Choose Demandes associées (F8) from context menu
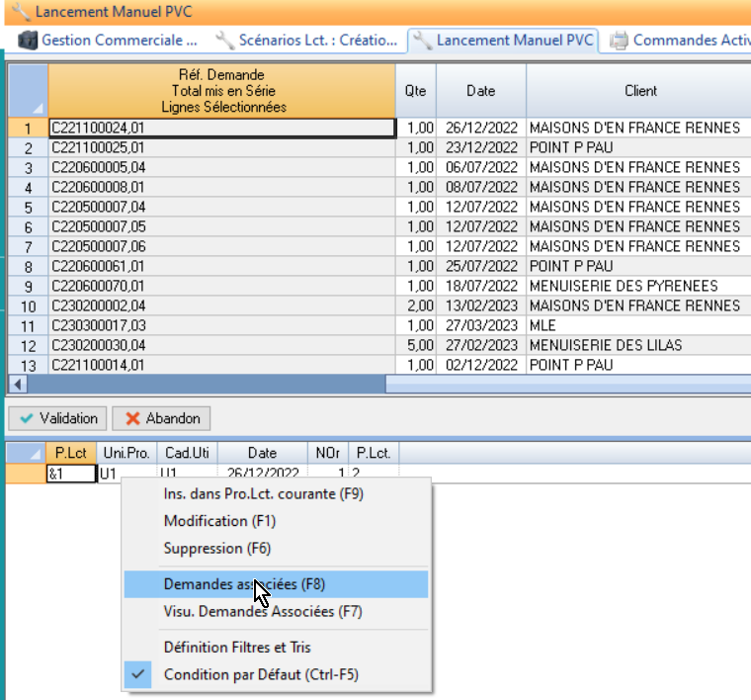This screenshot has height=700, width=751. (x=244, y=584)
